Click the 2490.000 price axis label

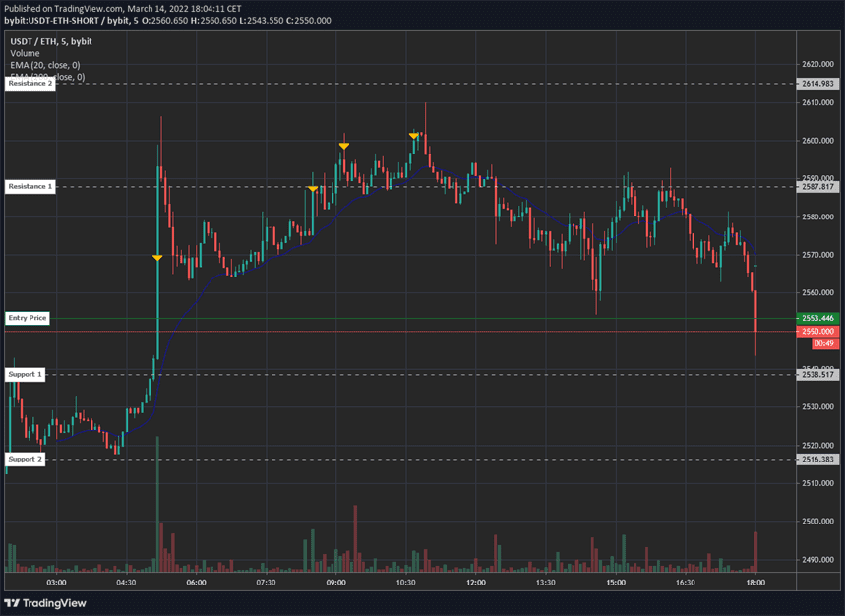pos(818,559)
